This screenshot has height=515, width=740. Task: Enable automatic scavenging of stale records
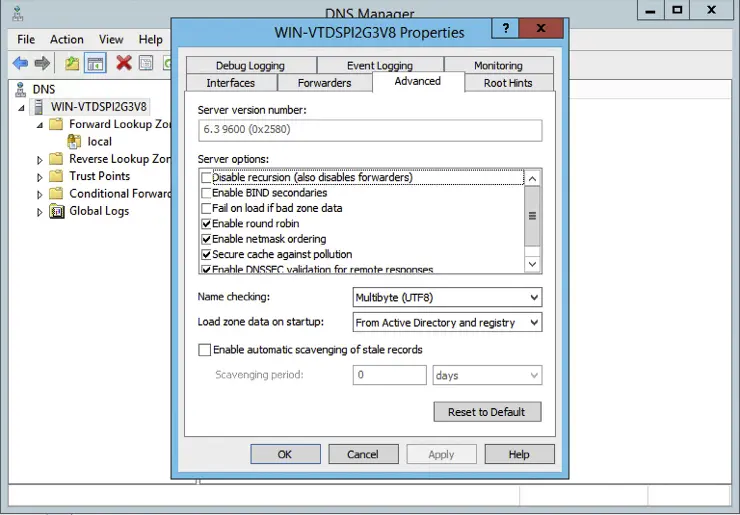[x=205, y=350]
